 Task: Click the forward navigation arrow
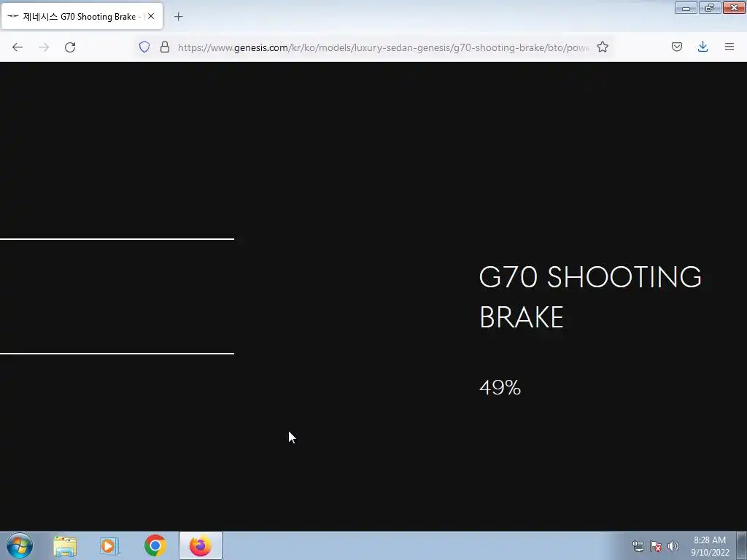click(44, 47)
